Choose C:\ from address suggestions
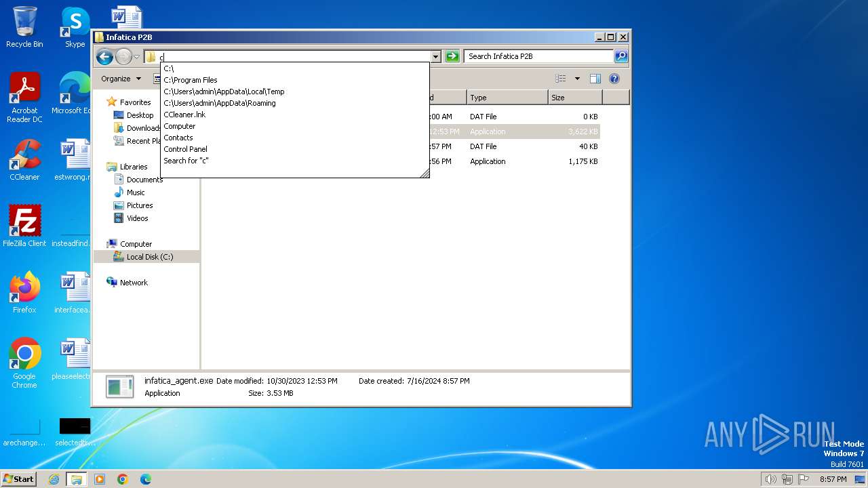Screen dimensions: 868x488 coord(295,68)
